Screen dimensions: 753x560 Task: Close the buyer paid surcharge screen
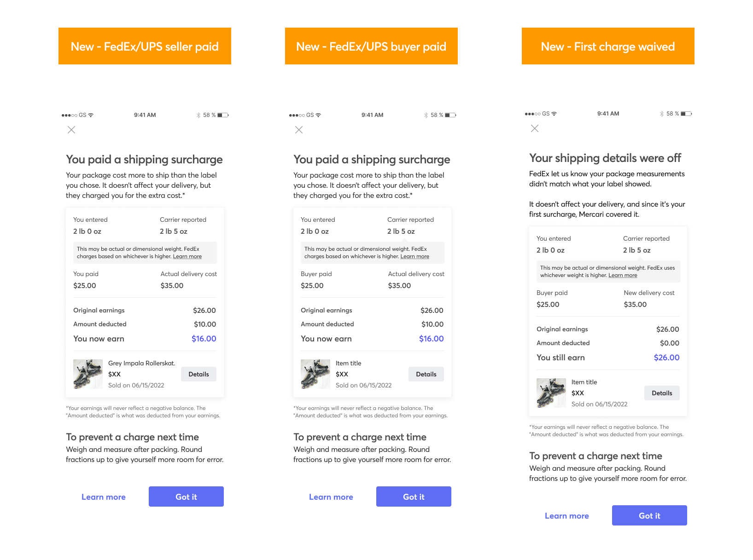(x=299, y=130)
